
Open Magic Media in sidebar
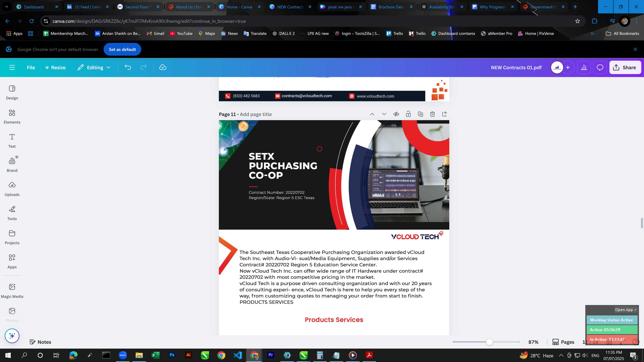click(12, 291)
